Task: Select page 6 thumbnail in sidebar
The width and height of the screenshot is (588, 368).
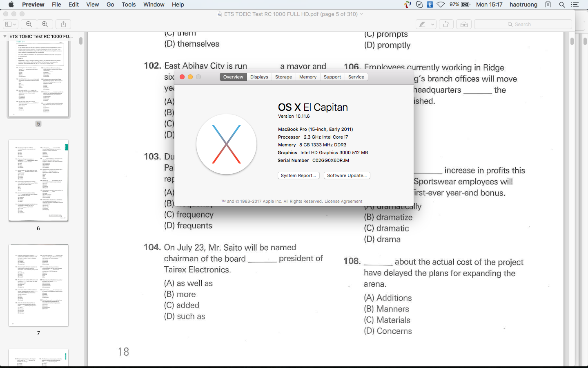Action: pos(39,180)
